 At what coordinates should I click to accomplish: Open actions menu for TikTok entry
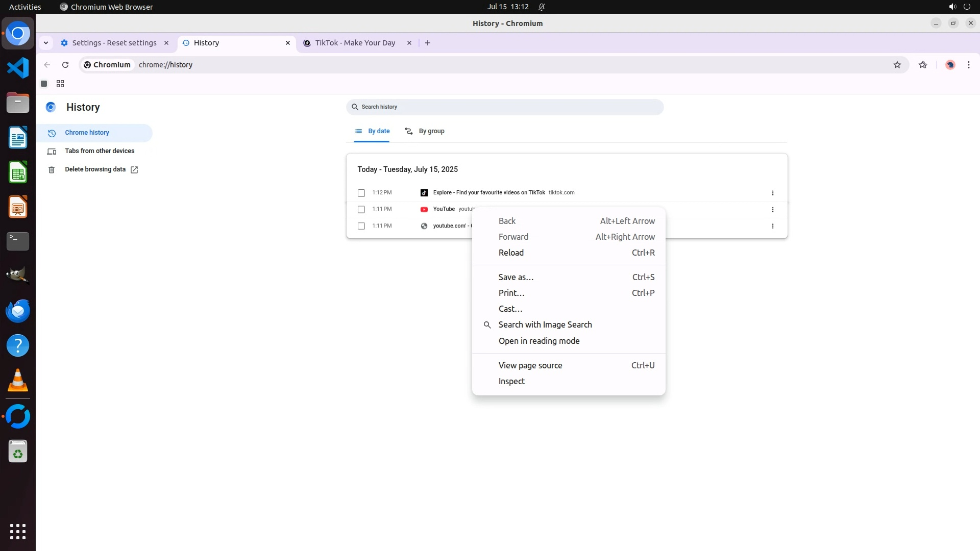[x=772, y=193]
